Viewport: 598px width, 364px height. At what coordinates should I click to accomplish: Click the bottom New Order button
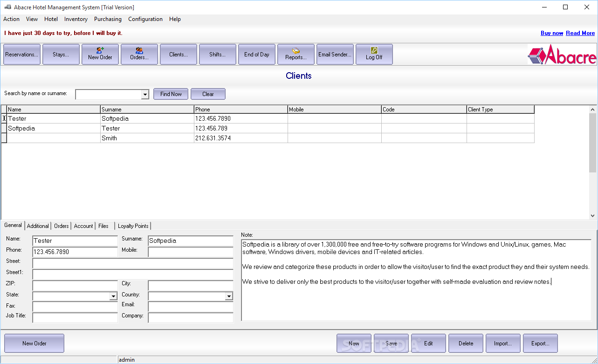[x=34, y=343]
